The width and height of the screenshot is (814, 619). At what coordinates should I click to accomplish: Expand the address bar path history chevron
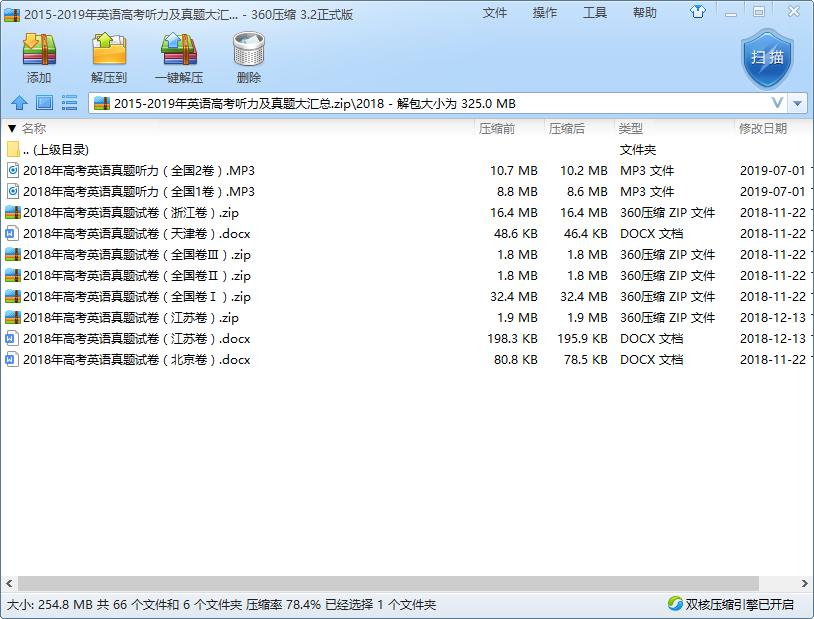click(777, 103)
